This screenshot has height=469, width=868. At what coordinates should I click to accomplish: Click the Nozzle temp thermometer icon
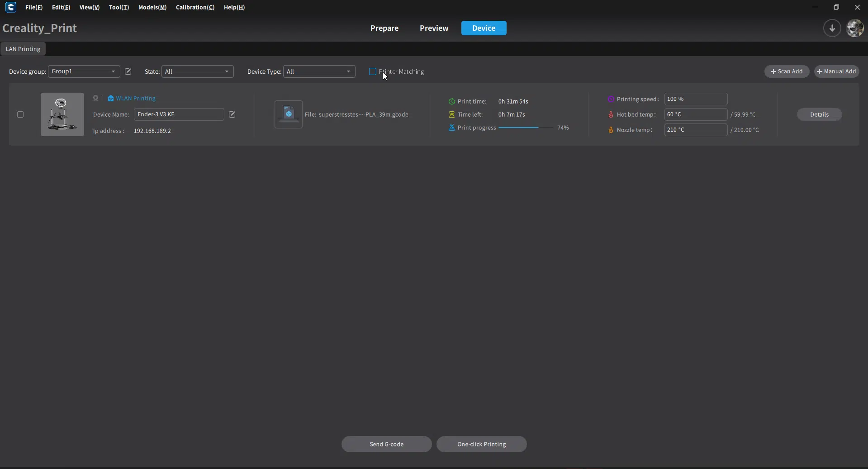[x=611, y=130]
